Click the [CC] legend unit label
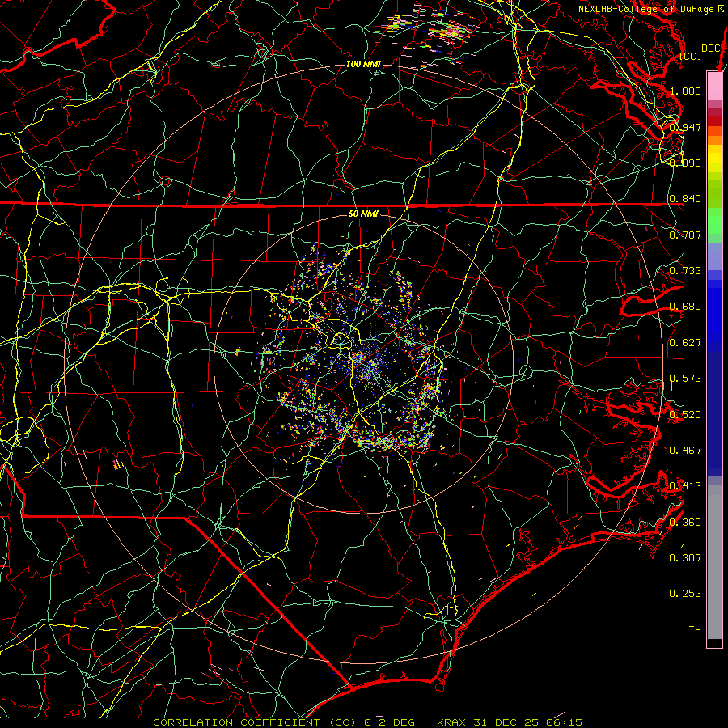 coord(691,56)
